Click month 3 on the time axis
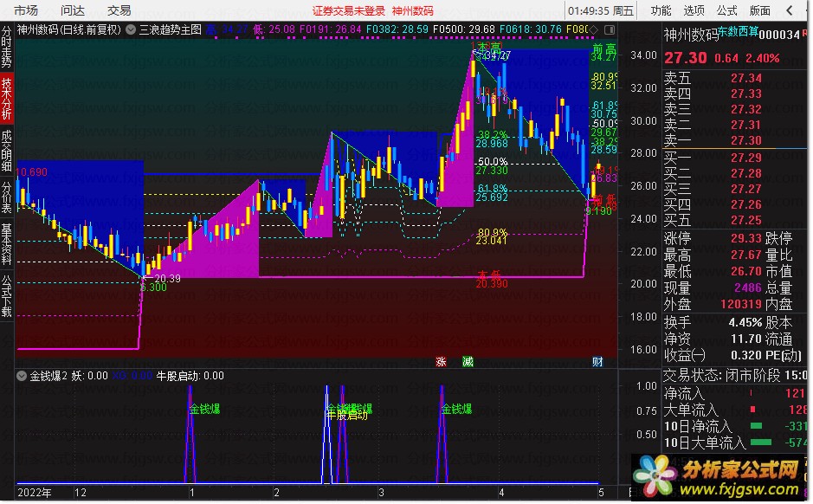Viewport: 813px width, 504px height. pyautogui.click(x=381, y=493)
